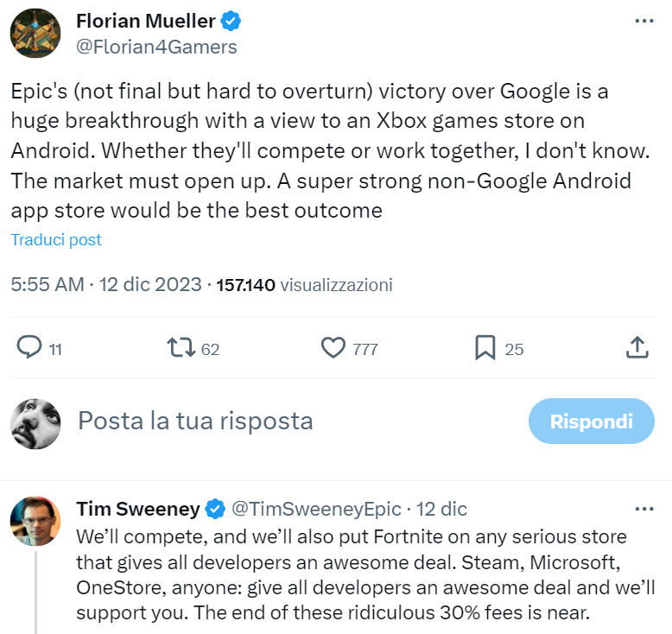The height and width of the screenshot is (634, 672).
Task: Click the 5:55 AM 12 dic 2023 timestamp
Action: (x=106, y=284)
